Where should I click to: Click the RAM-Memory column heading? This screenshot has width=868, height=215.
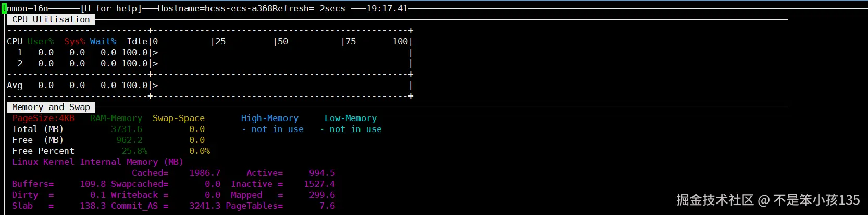[116, 118]
